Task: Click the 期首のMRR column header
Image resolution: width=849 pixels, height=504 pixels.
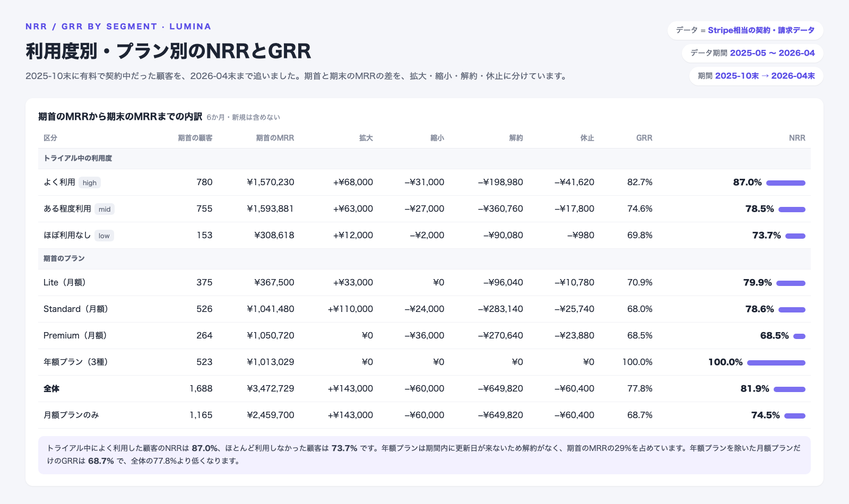Action: click(x=275, y=138)
